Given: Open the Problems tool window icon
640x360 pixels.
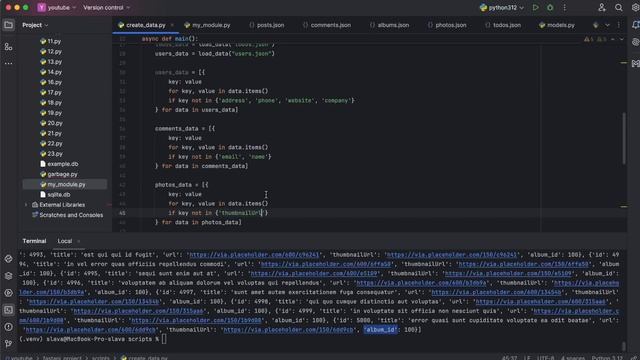Looking at the screenshot, I should pos(8,327).
